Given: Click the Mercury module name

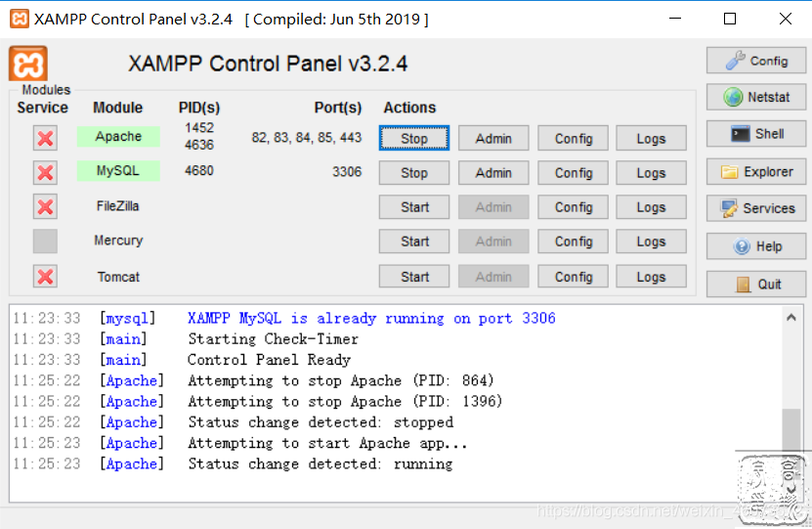Looking at the screenshot, I should coord(118,241).
